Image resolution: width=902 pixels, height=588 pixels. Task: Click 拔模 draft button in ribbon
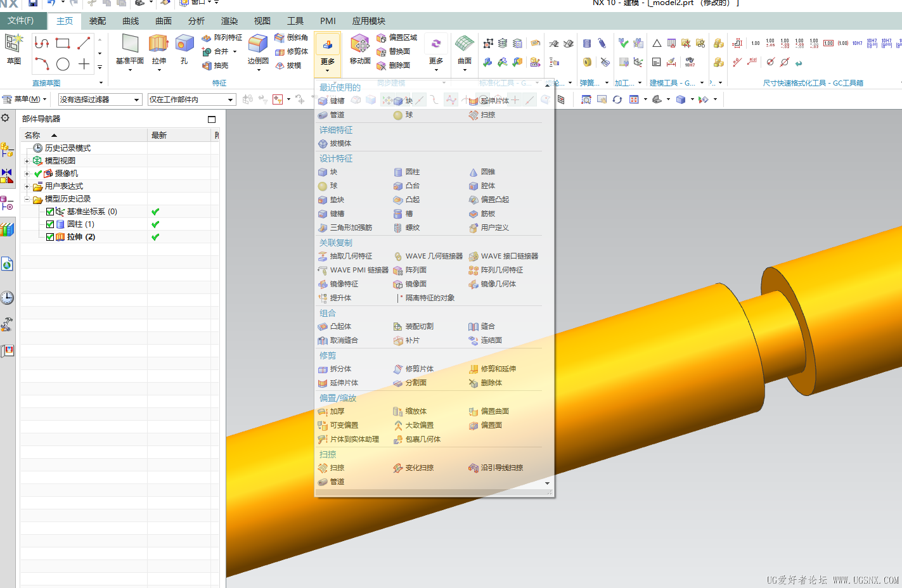[288, 65]
